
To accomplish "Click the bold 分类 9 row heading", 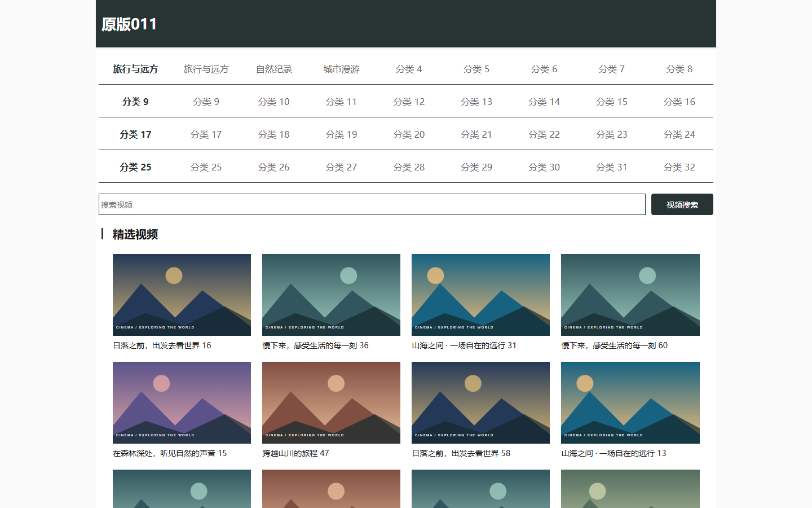I will (135, 102).
